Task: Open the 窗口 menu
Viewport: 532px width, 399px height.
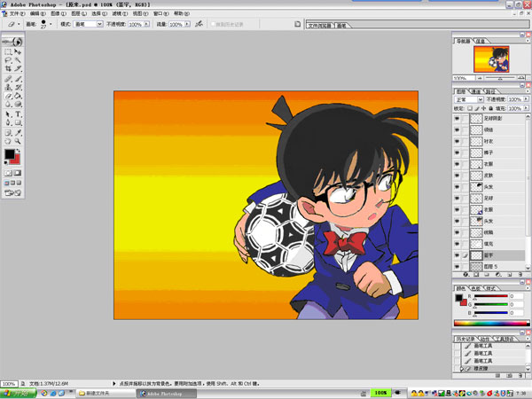Action: [160, 13]
